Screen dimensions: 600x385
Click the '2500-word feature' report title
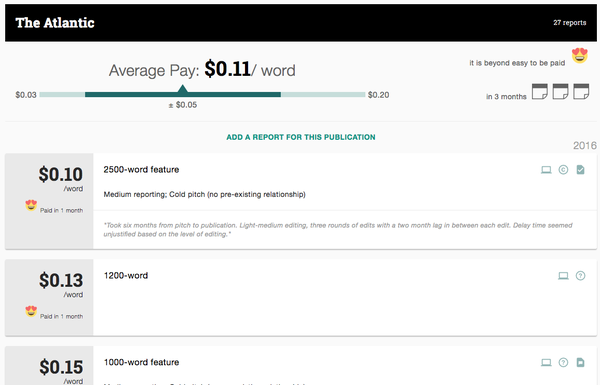pos(141,170)
